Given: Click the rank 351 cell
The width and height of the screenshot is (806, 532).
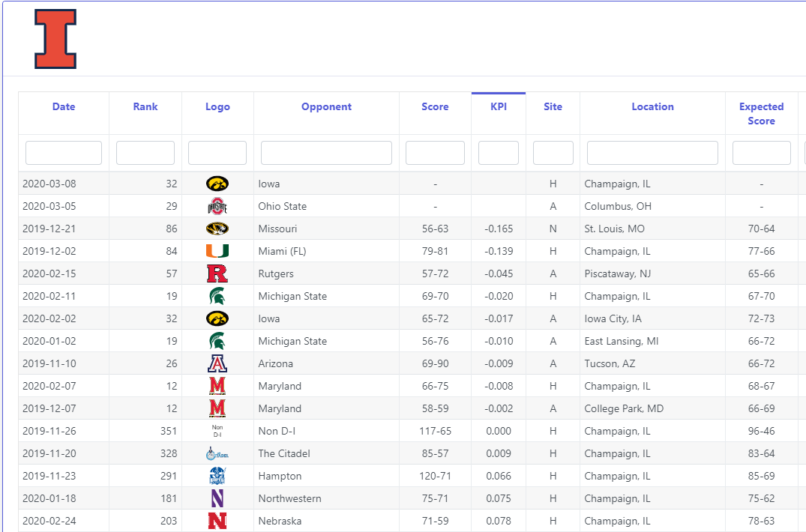Looking at the screenshot, I should (x=145, y=431).
